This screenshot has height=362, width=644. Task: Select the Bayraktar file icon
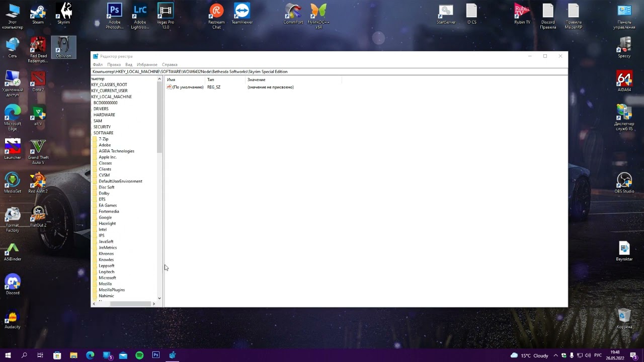tap(624, 251)
